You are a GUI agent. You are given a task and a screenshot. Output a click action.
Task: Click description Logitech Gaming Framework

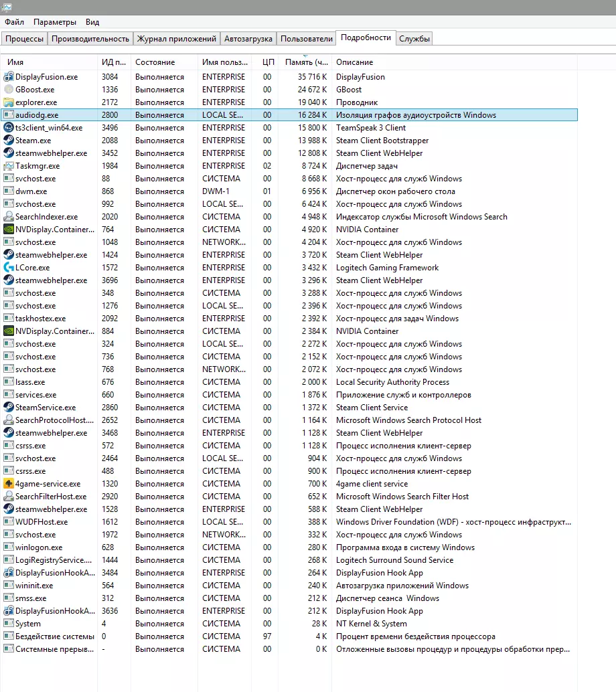(x=387, y=268)
